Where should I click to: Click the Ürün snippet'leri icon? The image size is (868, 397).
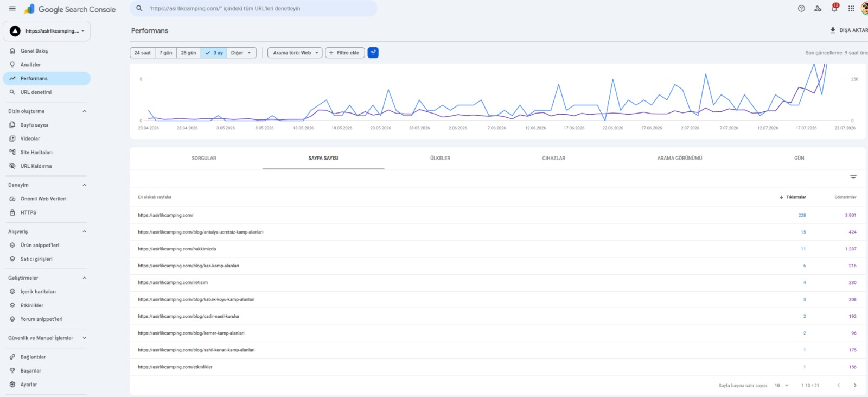12,245
